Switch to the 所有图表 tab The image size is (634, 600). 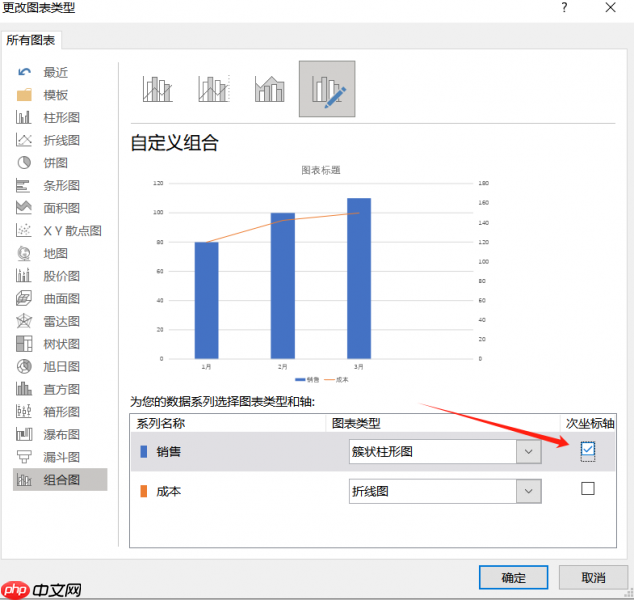pyautogui.click(x=31, y=40)
